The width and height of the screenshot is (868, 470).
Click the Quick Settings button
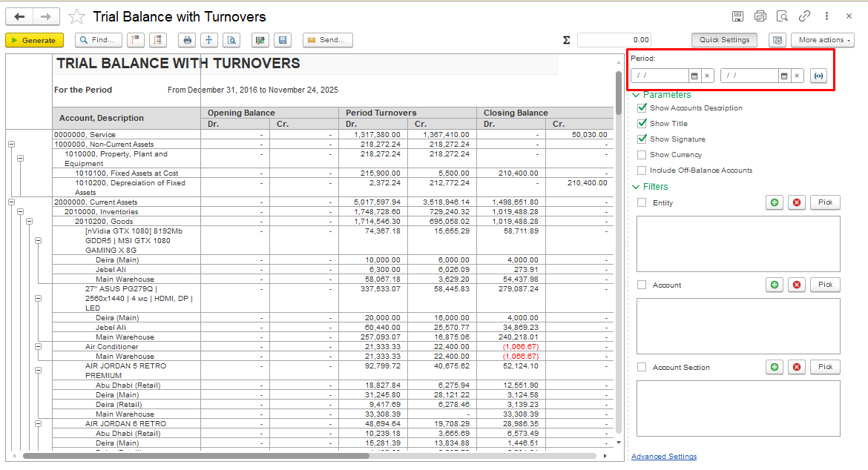(x=724, y=40)
